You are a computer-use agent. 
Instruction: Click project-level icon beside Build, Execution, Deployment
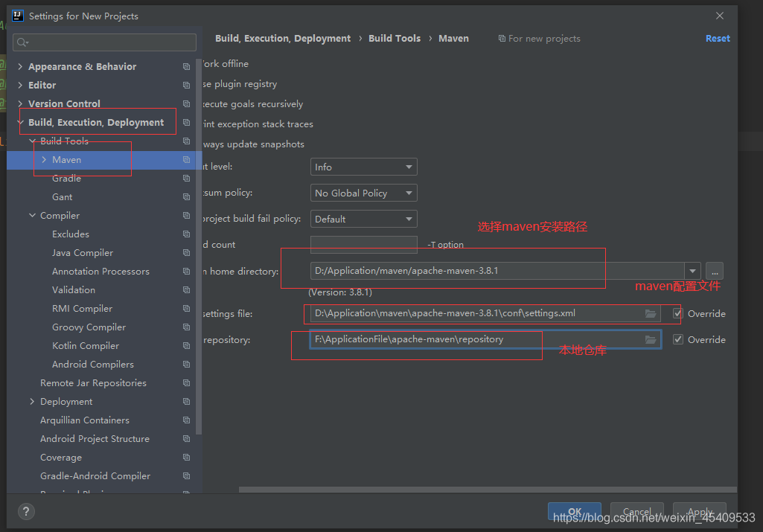click(186, 123)
